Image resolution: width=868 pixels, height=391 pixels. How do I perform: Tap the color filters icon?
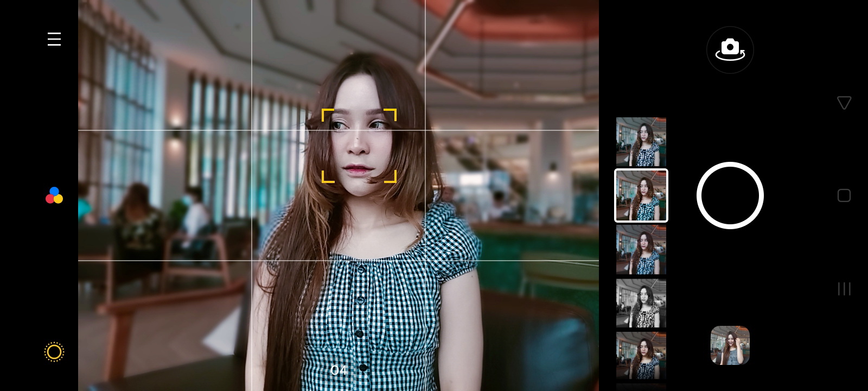[54, 195]
